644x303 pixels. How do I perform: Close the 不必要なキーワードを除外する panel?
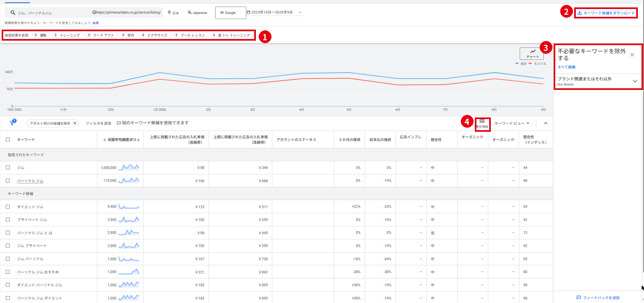click(x=632, y=55)
